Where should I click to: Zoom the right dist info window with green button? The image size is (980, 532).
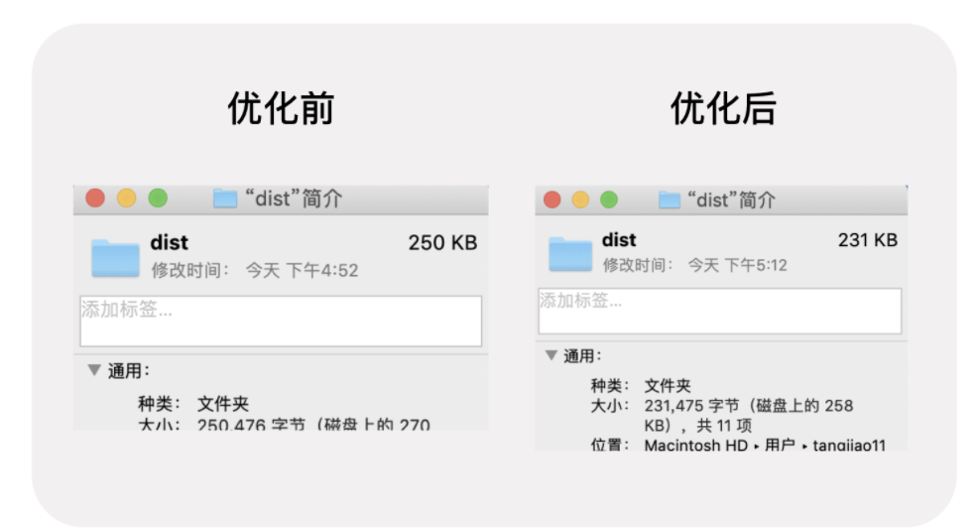[x=609, y=199]
